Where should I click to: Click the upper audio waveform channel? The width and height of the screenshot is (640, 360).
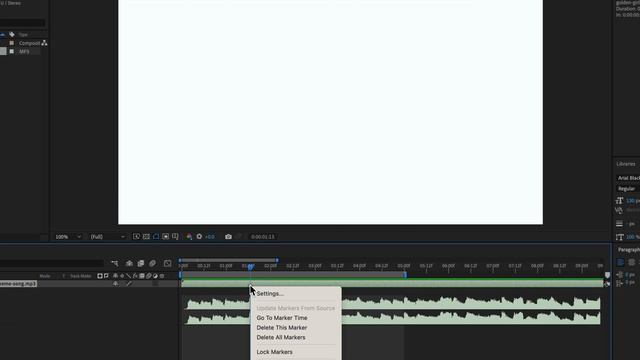tap(393, 303)
